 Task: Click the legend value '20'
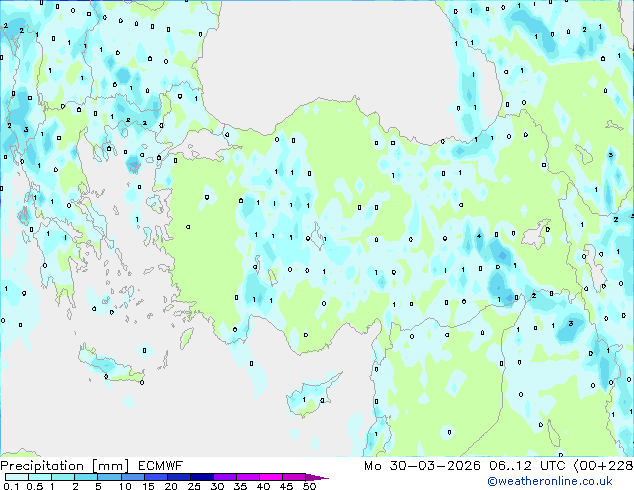point(171,486)
